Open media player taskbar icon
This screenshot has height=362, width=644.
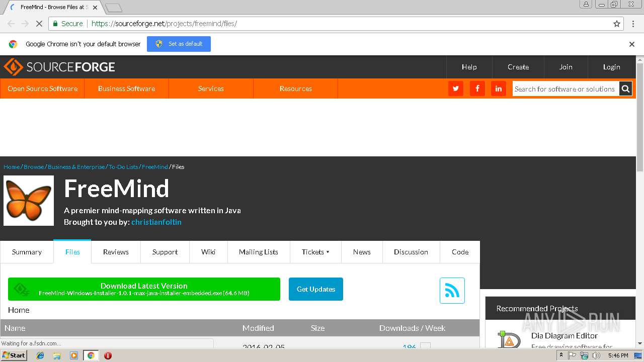pyautogui.click(x=74, y=355)
